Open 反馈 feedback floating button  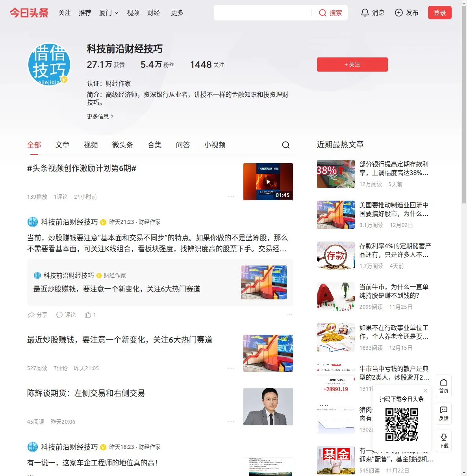point(444,413)
